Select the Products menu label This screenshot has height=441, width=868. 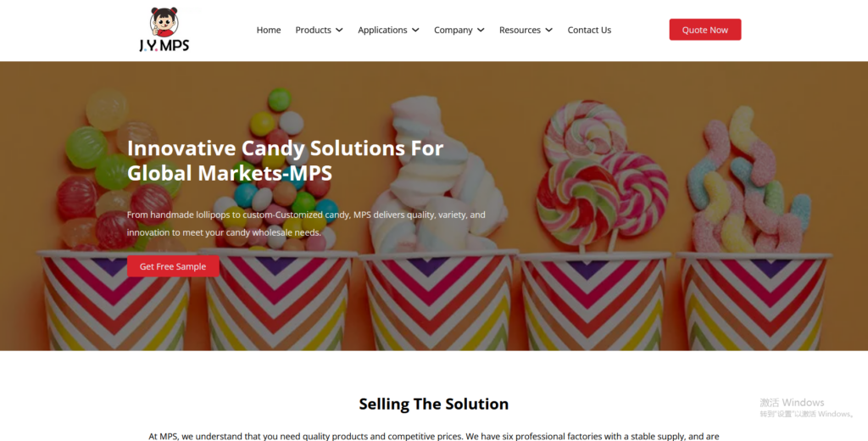pos(314,30)
